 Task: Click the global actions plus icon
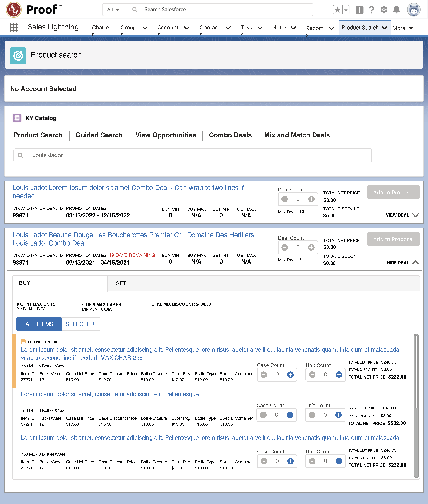[359, 10]
